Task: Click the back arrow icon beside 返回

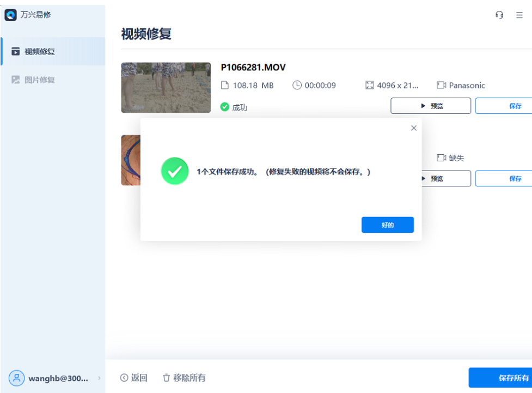Action: pos(124,377)
